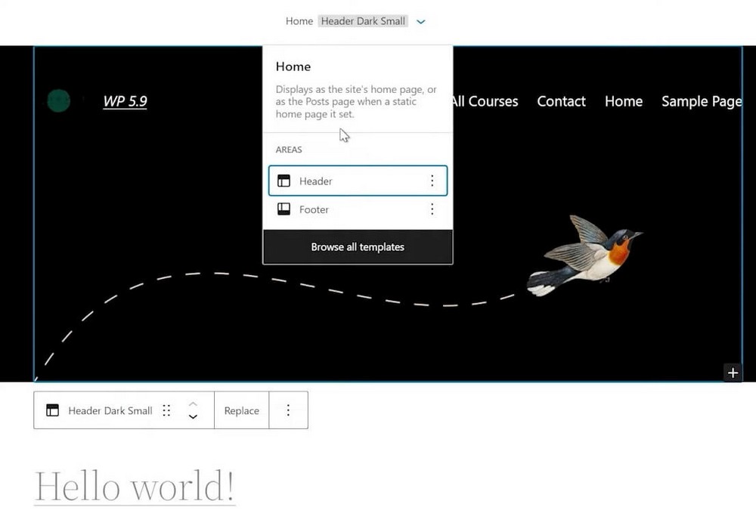Click template part icon in block toolbar
756x532 pixels.
point(52,410)
